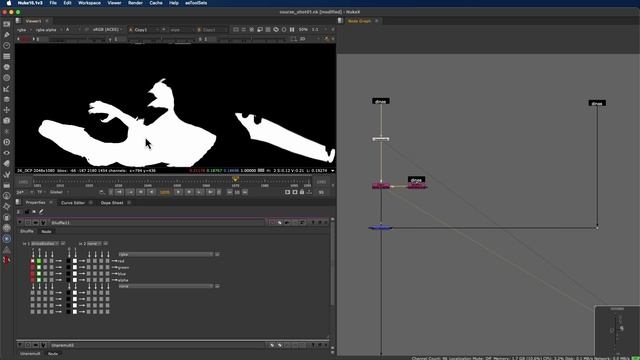Open the Workspace menu
The height and width of the screenshot is (360, 640).
coord(89,3)
